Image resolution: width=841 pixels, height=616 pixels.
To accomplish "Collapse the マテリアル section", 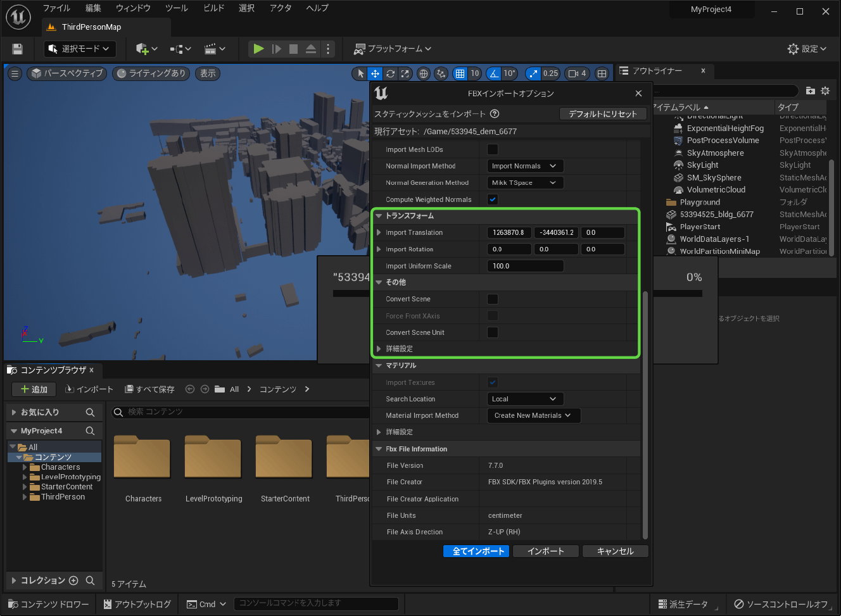I will pyautogui.click(x=379, y=365).
